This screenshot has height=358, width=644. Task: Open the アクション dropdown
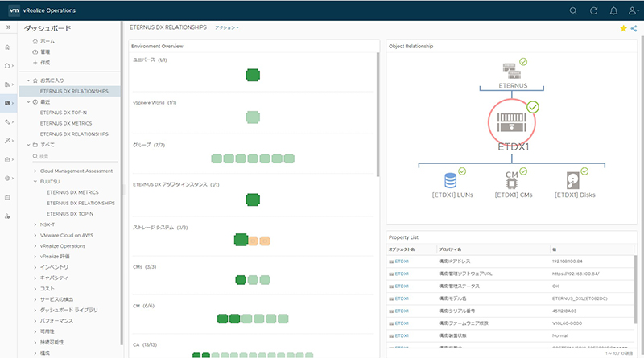pyautogui.click(x=227, y=27)
